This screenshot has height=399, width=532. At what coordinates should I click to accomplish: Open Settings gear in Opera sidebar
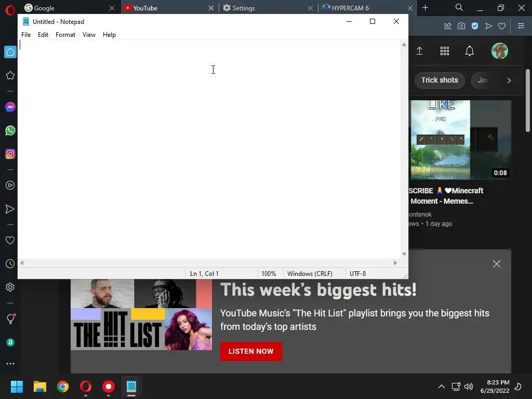10,287
